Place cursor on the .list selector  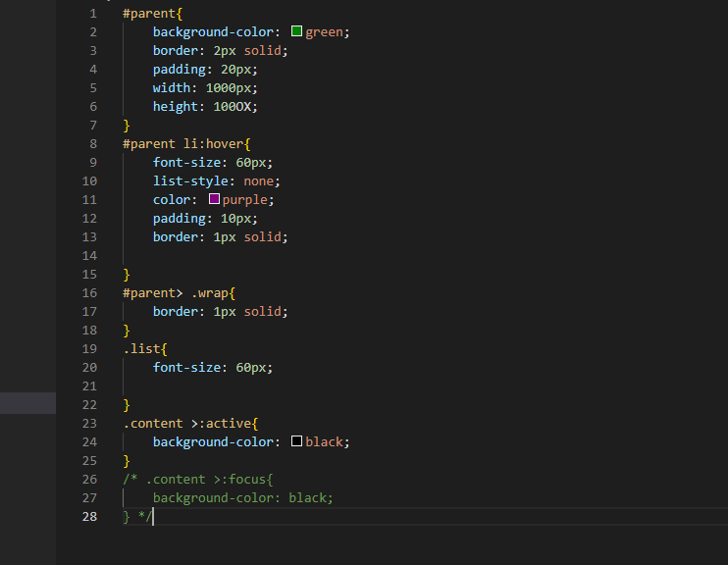(141, 349)
